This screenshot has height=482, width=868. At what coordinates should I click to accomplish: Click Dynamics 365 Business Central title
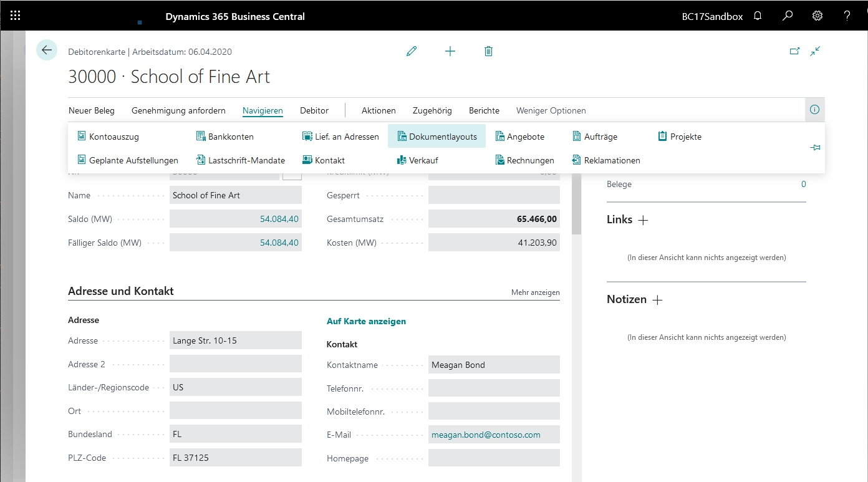point(235,17)
